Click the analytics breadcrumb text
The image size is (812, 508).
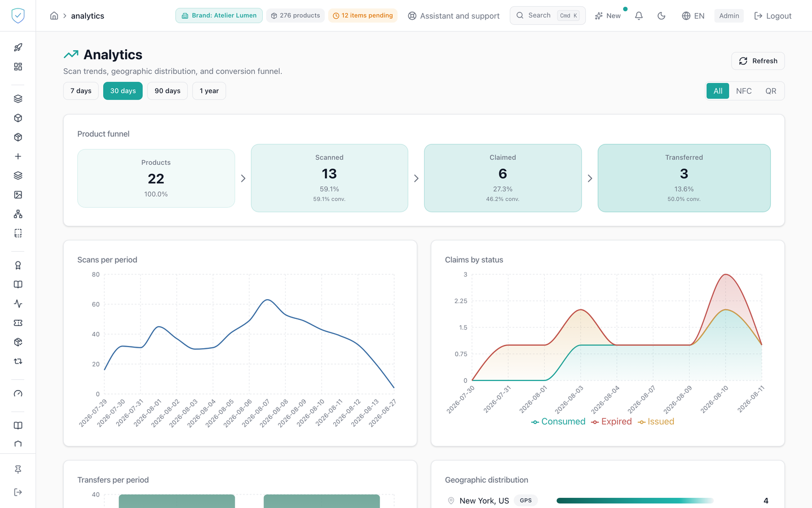click(87, 16)
